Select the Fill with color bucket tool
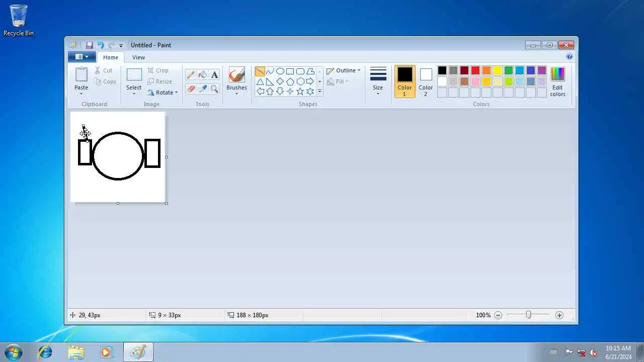Screen dimensions: 644x362 click(203, 75)
